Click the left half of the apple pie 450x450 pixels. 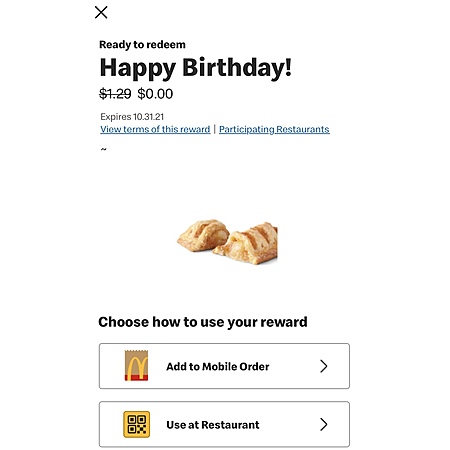coord(203,235)
